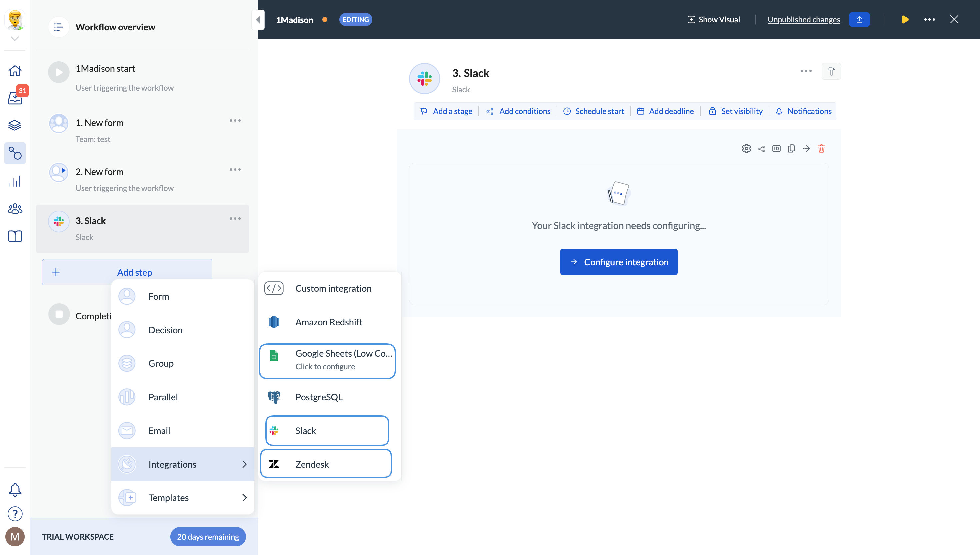Select step 1. New form

tap(143, 130)
